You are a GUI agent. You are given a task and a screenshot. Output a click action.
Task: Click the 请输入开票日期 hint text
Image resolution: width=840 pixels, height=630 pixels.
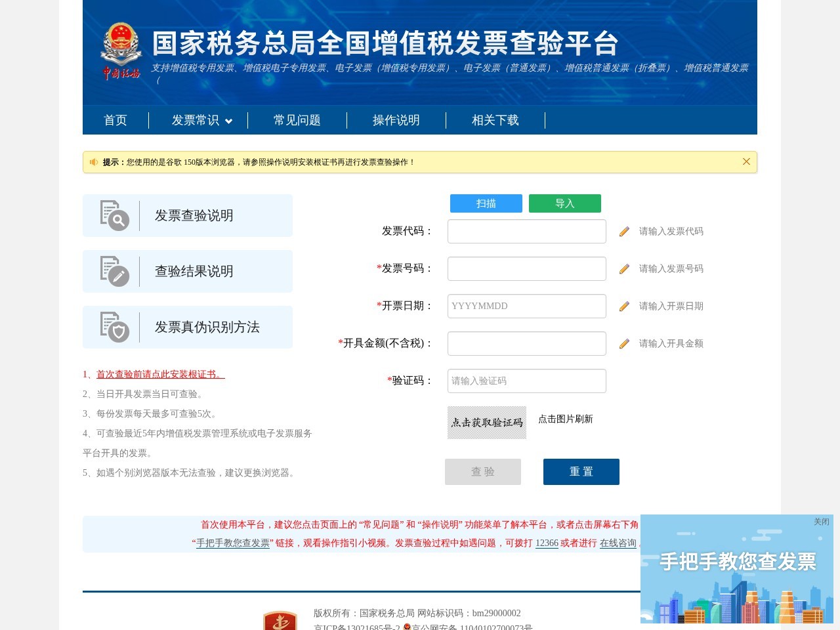coord(671,306)
